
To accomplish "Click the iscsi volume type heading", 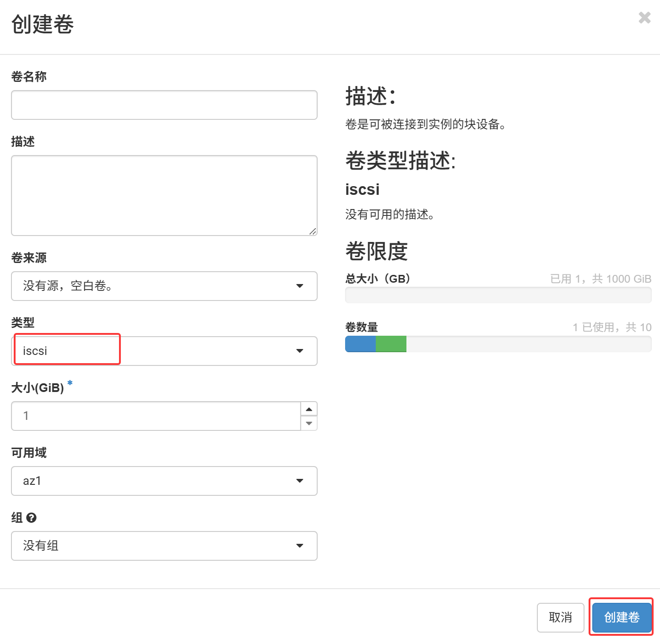I will pyautogui.click(x=362, y=189).
